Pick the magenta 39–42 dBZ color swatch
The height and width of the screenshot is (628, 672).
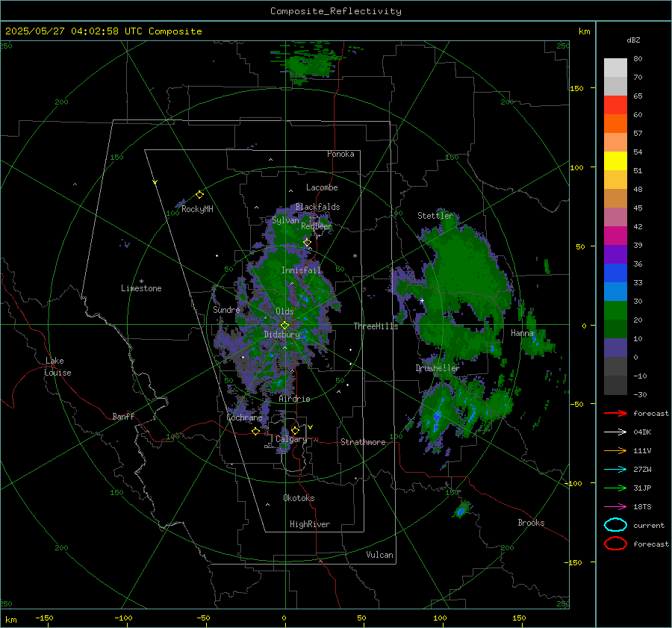coord(615,235)
